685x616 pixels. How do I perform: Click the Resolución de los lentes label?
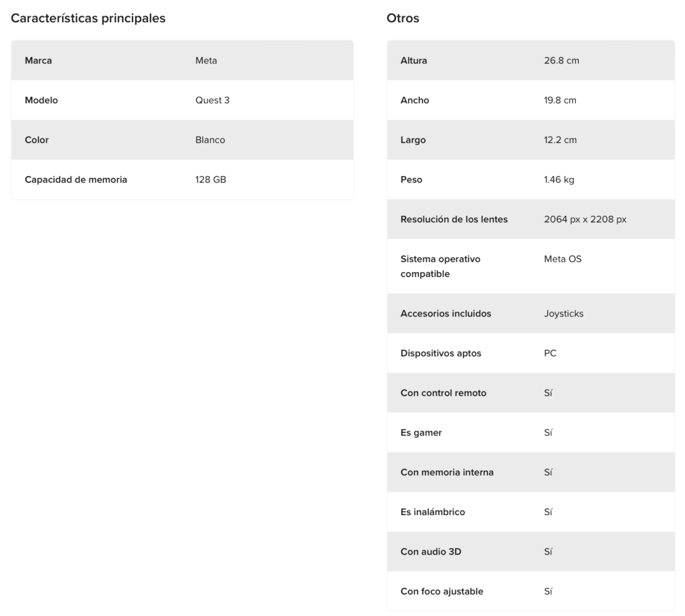pyautogui.click(x=454, y=219)
